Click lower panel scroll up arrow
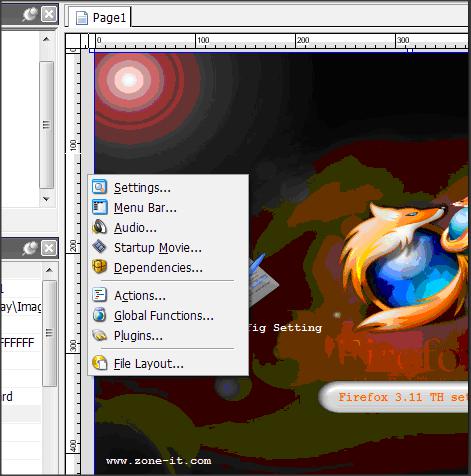The width and height of the screenshot is (471, 476). 49,270
